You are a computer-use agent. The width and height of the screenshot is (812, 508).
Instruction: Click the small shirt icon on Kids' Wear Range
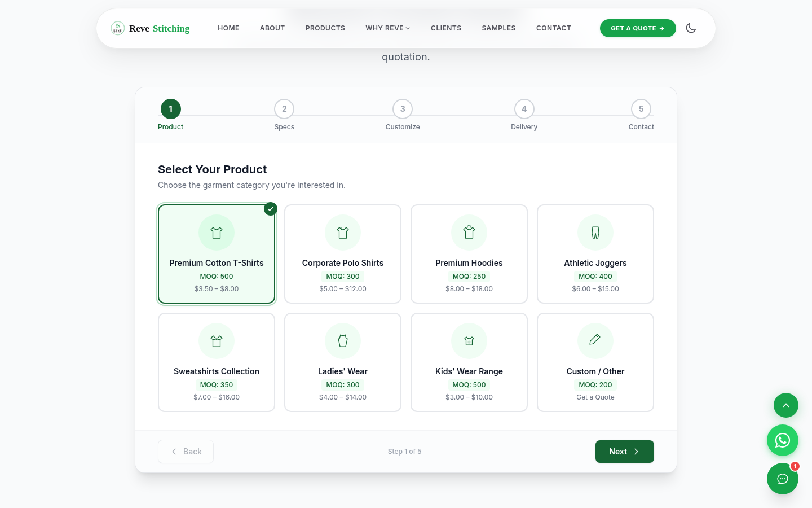[469, 341]
